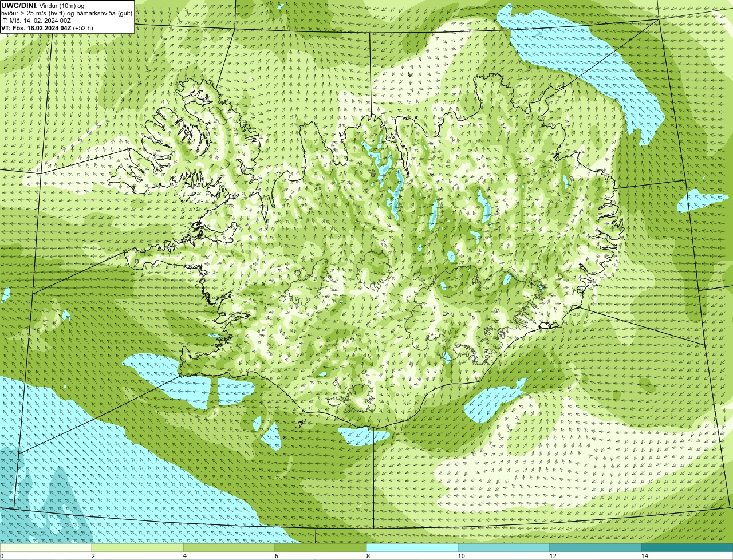Click the 'Vindur (10m) og' label
Image resolution: width=733 pixels, height=560 pixels.
[61, 6]
